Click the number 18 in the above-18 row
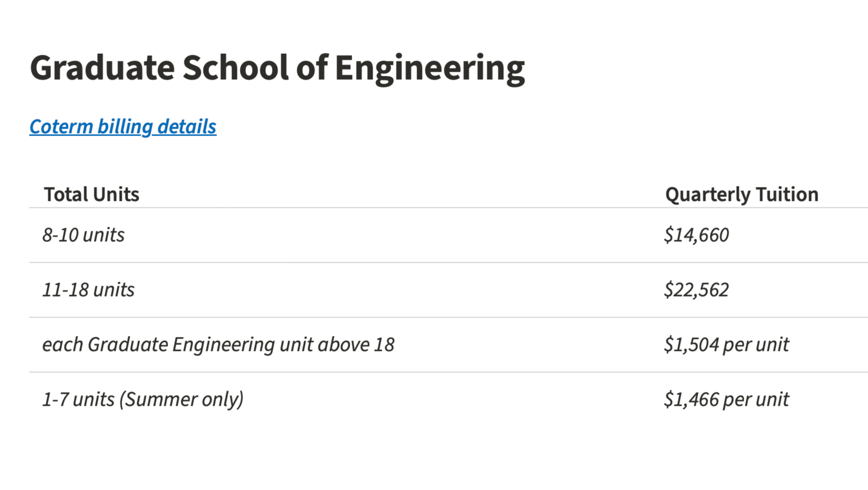The width and height of the screenshot is (868, 490). [x=384, y=344]
